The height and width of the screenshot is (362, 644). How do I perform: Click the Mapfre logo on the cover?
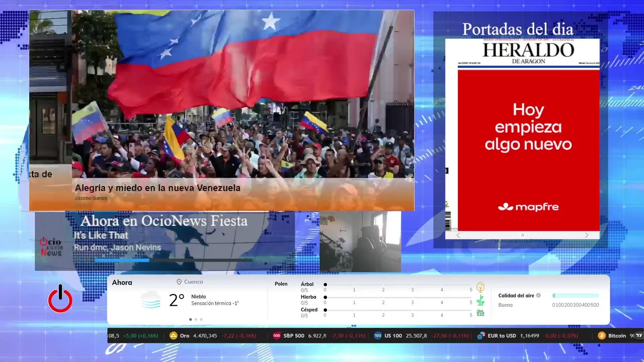528,207
